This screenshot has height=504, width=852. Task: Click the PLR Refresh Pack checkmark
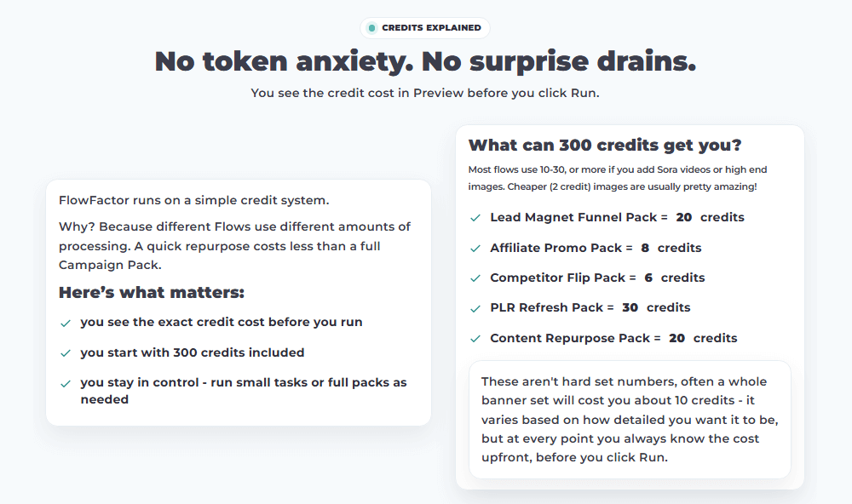point(475,308)
